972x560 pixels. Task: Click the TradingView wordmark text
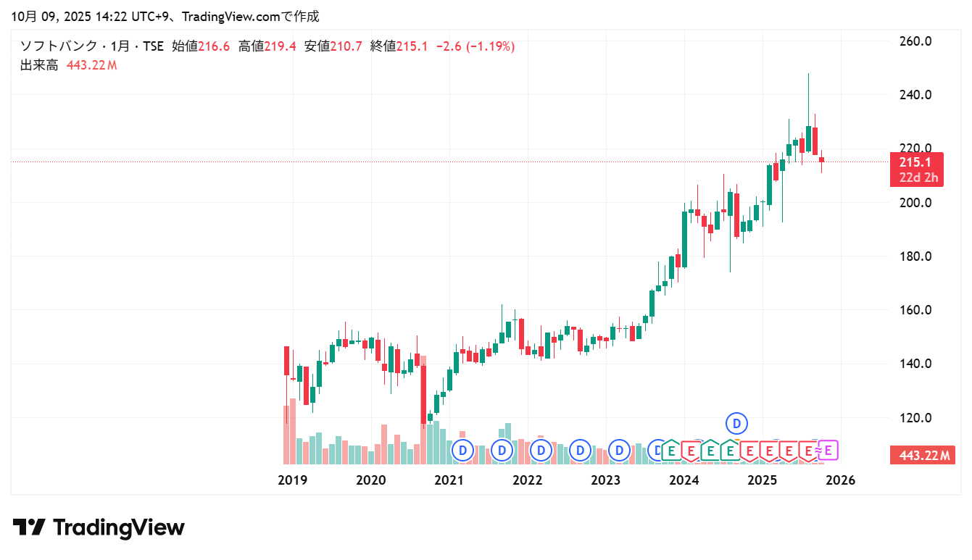point(119,527)
